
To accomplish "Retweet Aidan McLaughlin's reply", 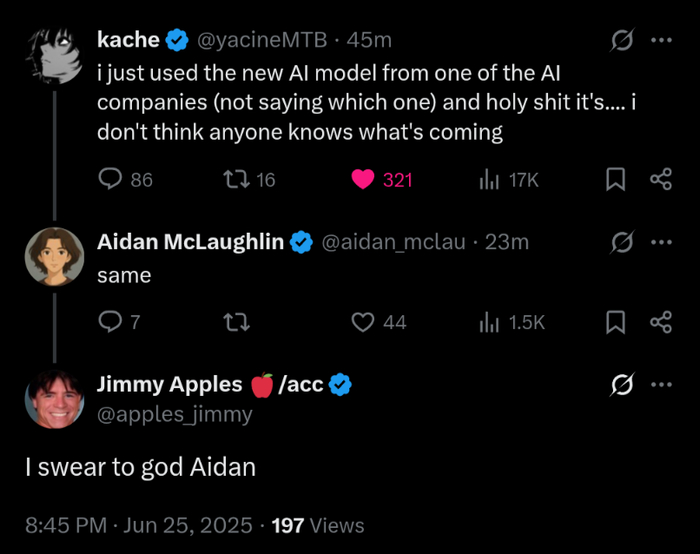I will [x=236, y=322].
